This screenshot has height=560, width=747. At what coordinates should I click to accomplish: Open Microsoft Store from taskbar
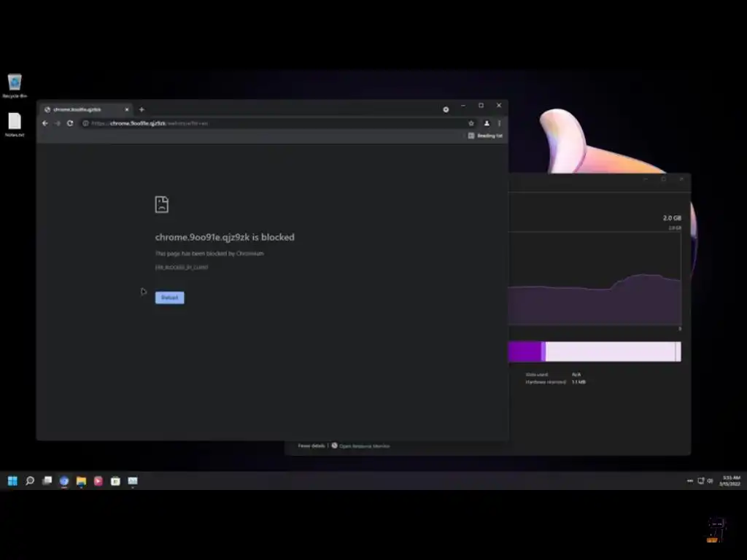coord(115,481)
